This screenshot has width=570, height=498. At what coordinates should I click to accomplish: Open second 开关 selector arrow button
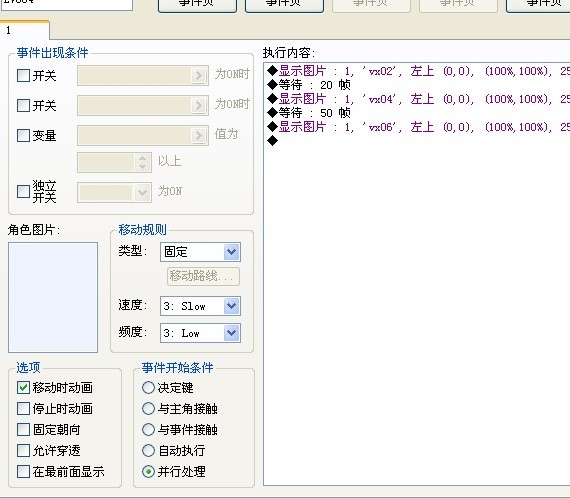click(x=198, y=105)
